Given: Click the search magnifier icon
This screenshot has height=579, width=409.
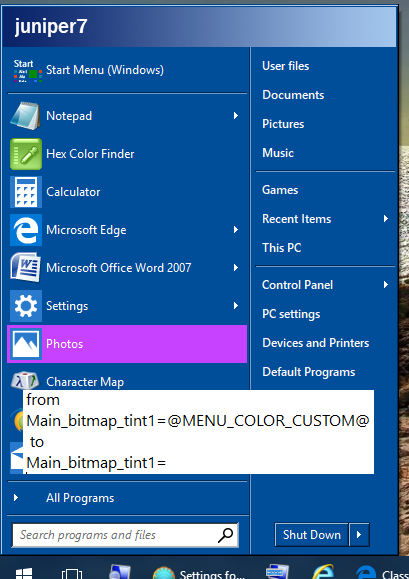Looking at the screenshot, I should point(225,535).
